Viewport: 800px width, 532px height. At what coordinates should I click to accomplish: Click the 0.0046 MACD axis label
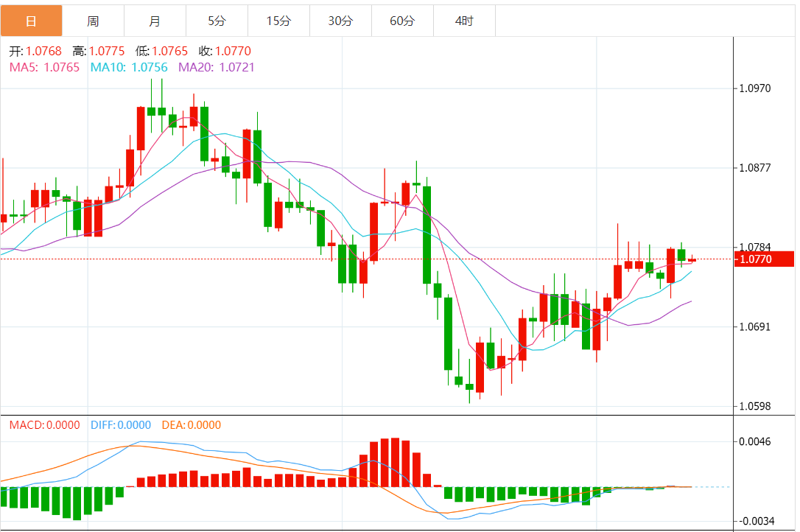click(x=755, y=441)
